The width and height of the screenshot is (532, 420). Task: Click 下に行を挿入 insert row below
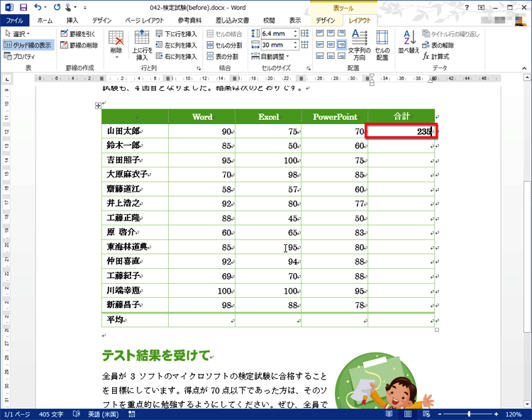pyautogui.click(x=177, y=33)
